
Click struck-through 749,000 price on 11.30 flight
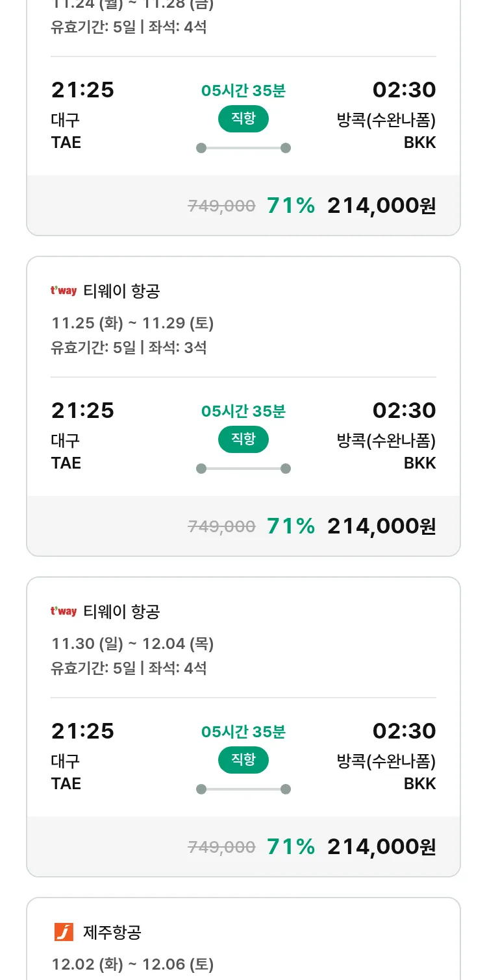pos(221,847)
